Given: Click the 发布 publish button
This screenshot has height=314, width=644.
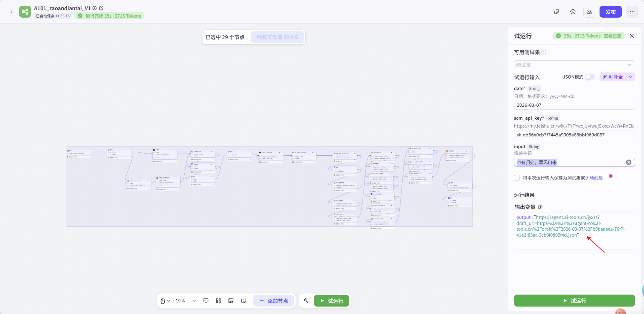Looking at the screenshot, I should (x=610, y=12).
